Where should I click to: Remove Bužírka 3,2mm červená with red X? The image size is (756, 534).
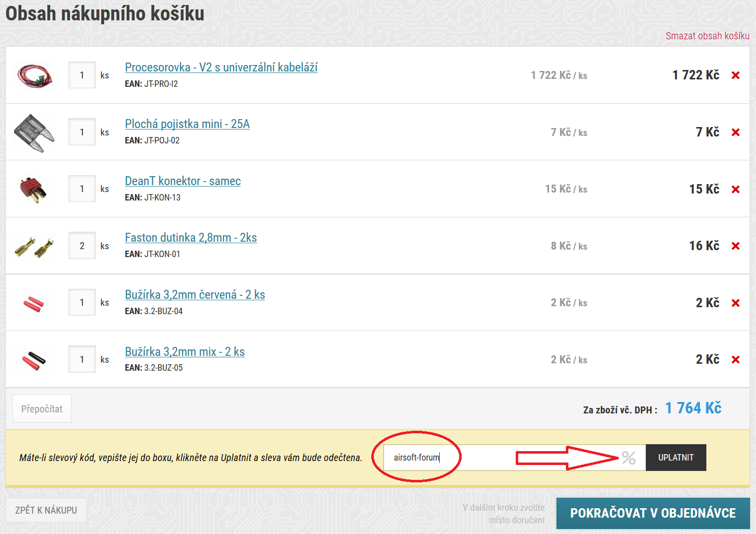coord(736,303)
